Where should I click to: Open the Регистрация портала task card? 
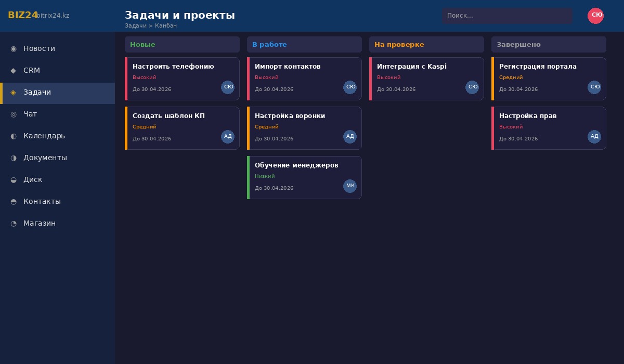coord(549,79)
